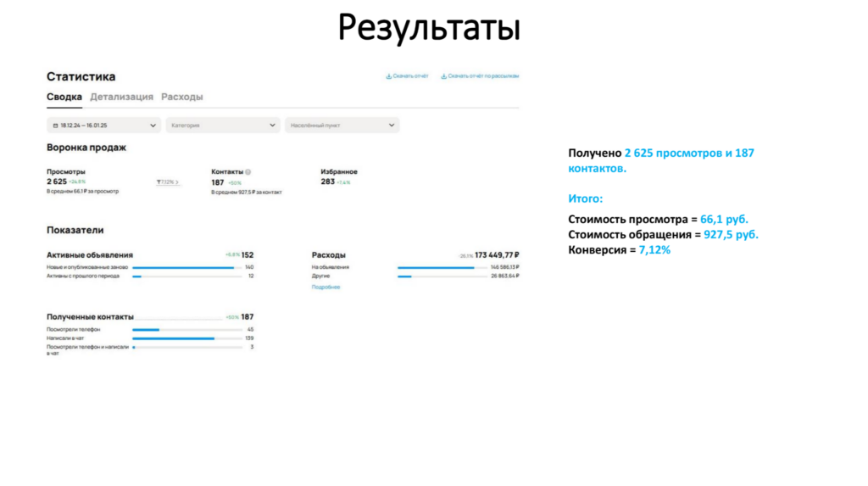Click the count 45 for Посмотрели телефон
Image resolution: width=868 pixels, height=486 pixels.
click(251, 330)
